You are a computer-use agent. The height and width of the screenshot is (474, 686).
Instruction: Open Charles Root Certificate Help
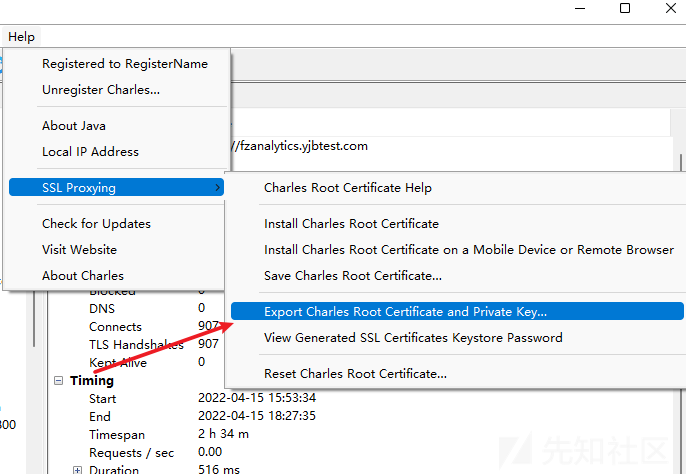[348, 188]
